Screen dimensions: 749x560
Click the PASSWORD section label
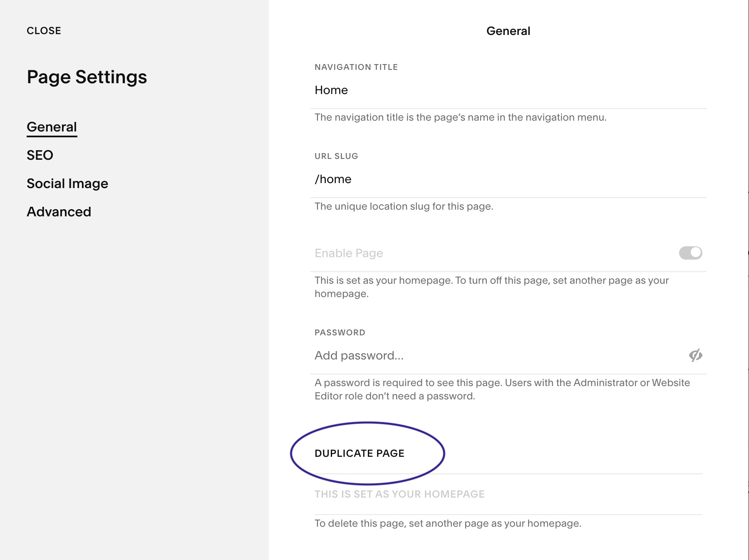[x=340, y=332]
